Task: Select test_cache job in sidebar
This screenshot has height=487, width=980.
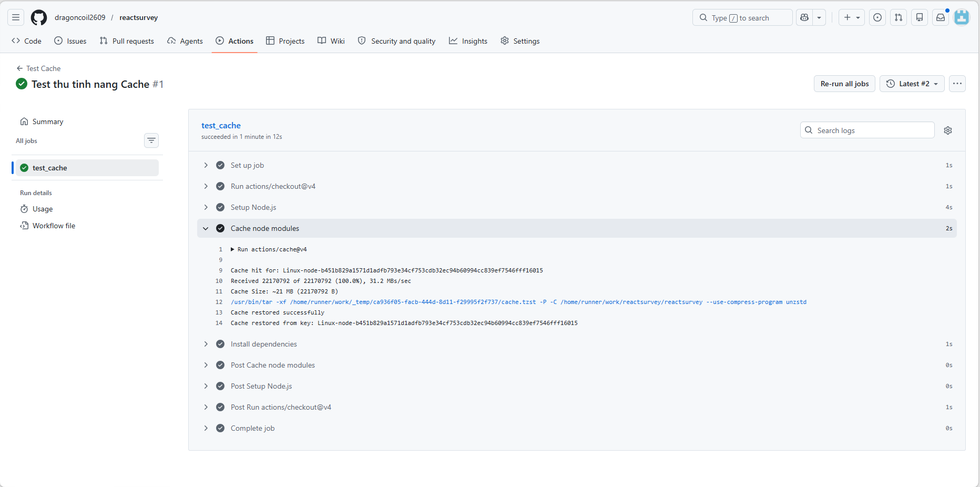Action: point(87,168)
